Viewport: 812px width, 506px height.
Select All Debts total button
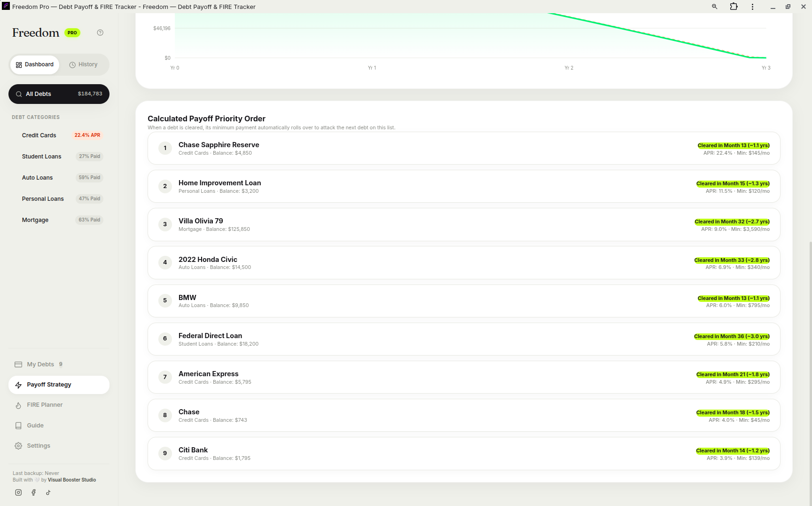(x=59, y=94)
